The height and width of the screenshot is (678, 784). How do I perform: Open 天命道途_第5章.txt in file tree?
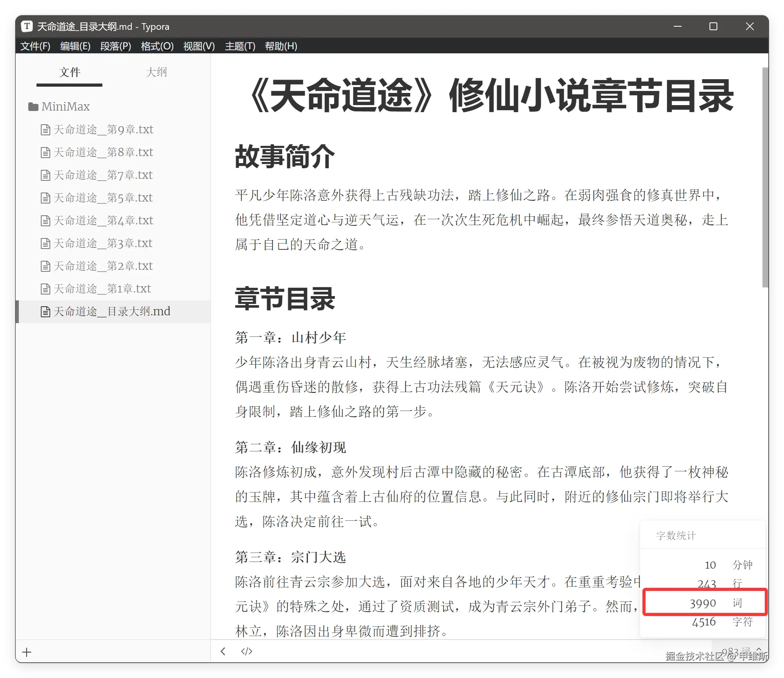point(103,198)
